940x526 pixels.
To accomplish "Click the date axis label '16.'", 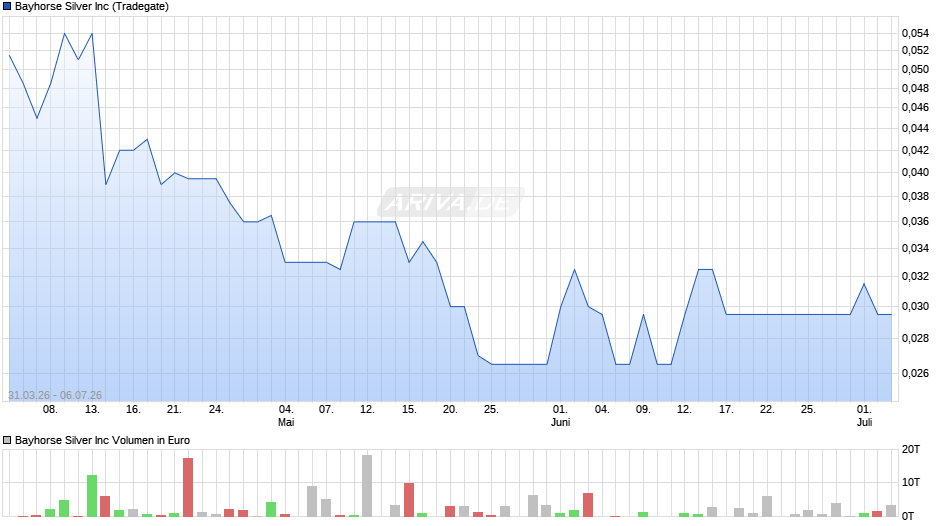I will pyautogui.click(x=133, y=410).
